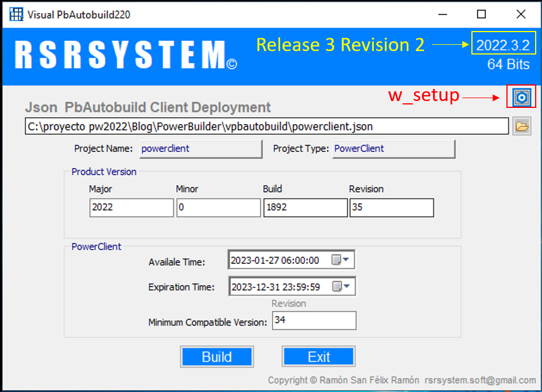Image resolution: width=542 pixels, height=392 pixels.
Task: Click the Project Name field
Action: point(201,149)
